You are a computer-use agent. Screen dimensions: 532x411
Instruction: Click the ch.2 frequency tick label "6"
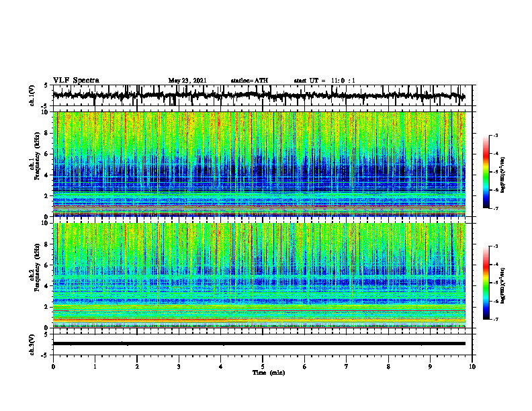point(47,265)
